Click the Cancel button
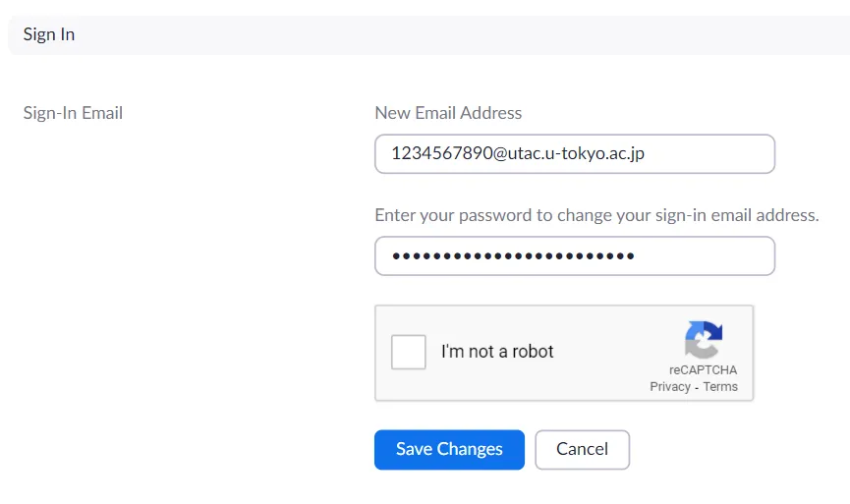 (582, 449)
